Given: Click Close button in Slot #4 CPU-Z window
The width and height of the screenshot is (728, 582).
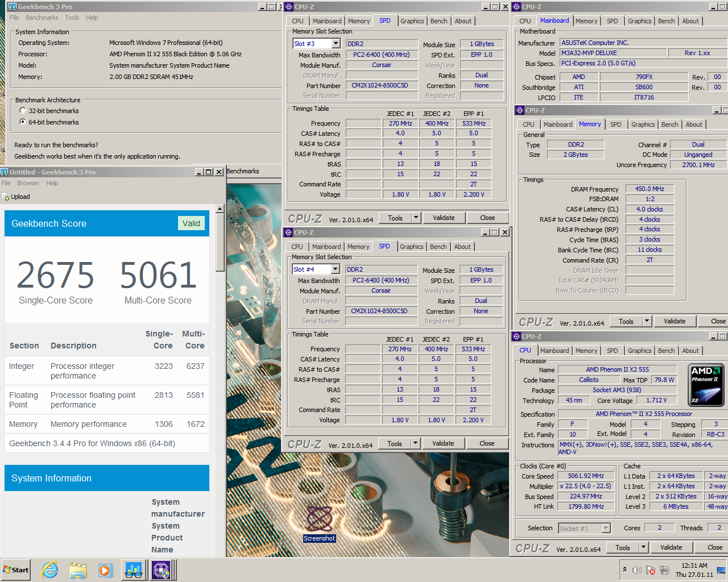Looking at the screenshot, I should (x=487, y=443).
